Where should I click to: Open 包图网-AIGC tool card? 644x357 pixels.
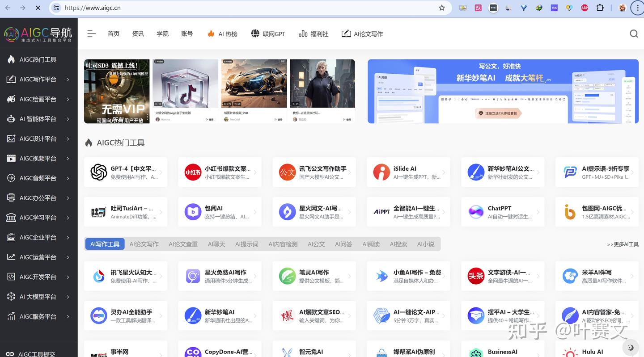click(597, 212)
